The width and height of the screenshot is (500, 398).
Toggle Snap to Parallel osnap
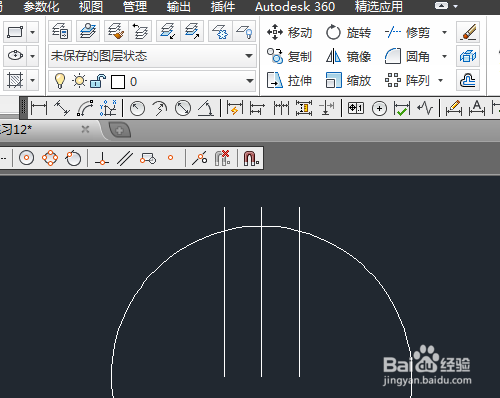tap(125, 158)
